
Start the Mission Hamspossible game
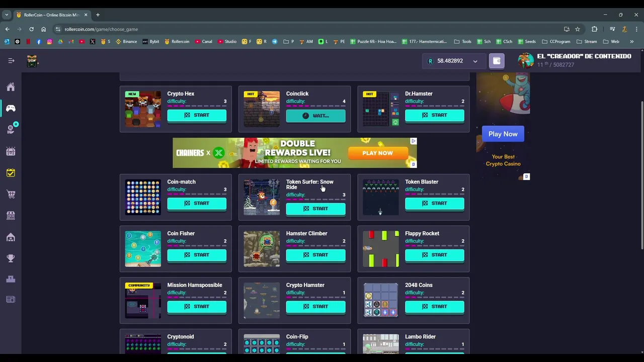click(197, 307)
